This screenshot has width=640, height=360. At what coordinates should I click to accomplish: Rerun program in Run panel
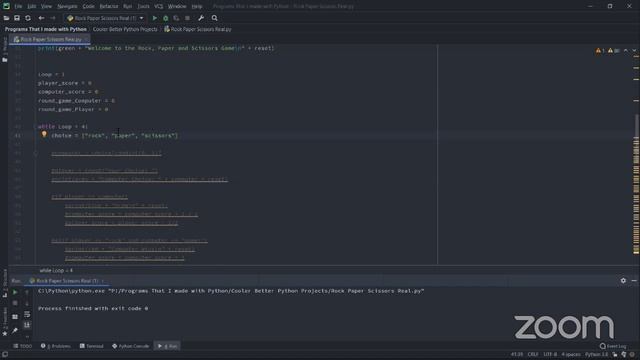coord(15,292)
